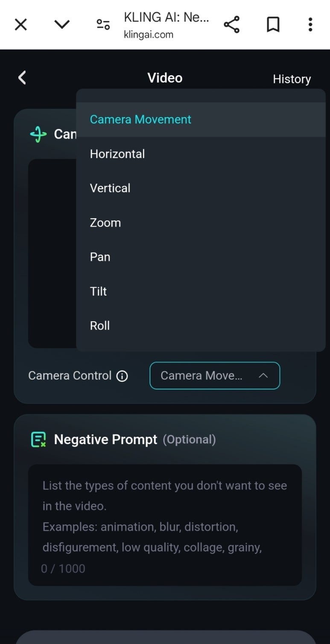
Task: Open the History link
Action: pos(292,79)
